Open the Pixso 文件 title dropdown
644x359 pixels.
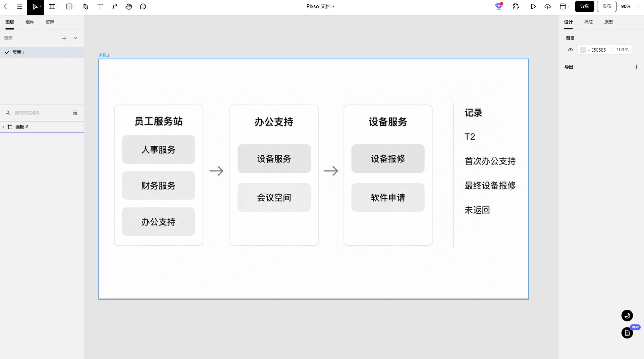[x=320, y=6]
